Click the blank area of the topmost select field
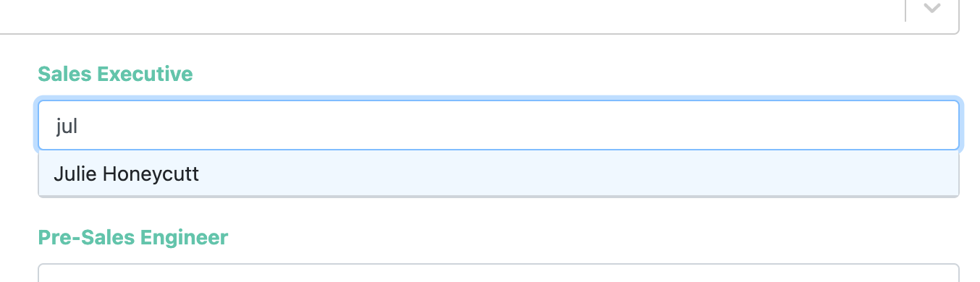The image size is (980, 282). pyautogui.click(x=449, y=14)
